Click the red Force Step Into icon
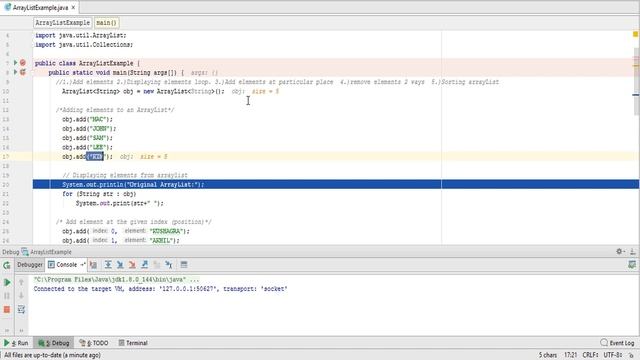This screenshot has width=640, height=360. tap(132, 265)
